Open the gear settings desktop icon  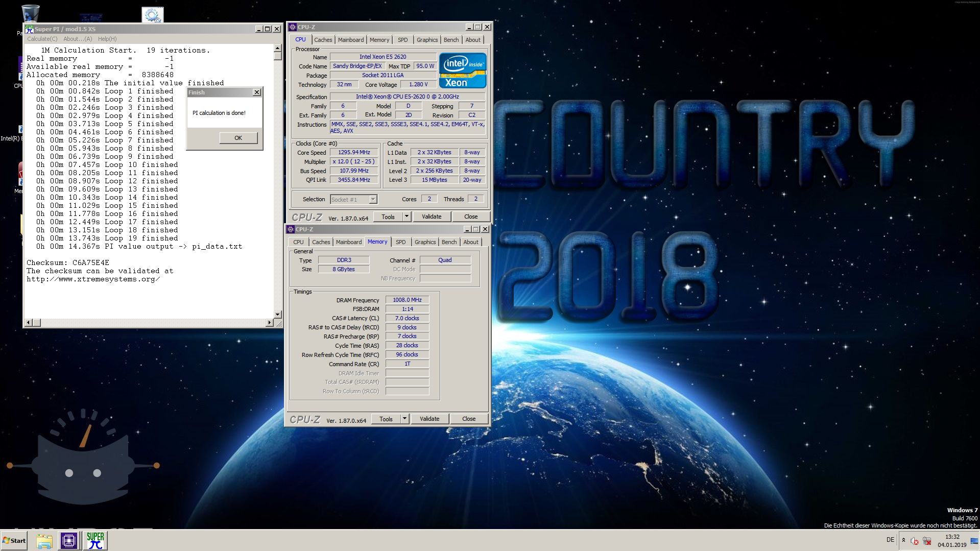point(152,14)
